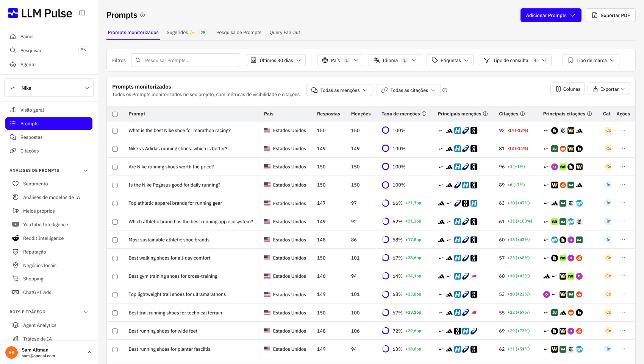Click Exportar PDF button

(x=611, y=15)
